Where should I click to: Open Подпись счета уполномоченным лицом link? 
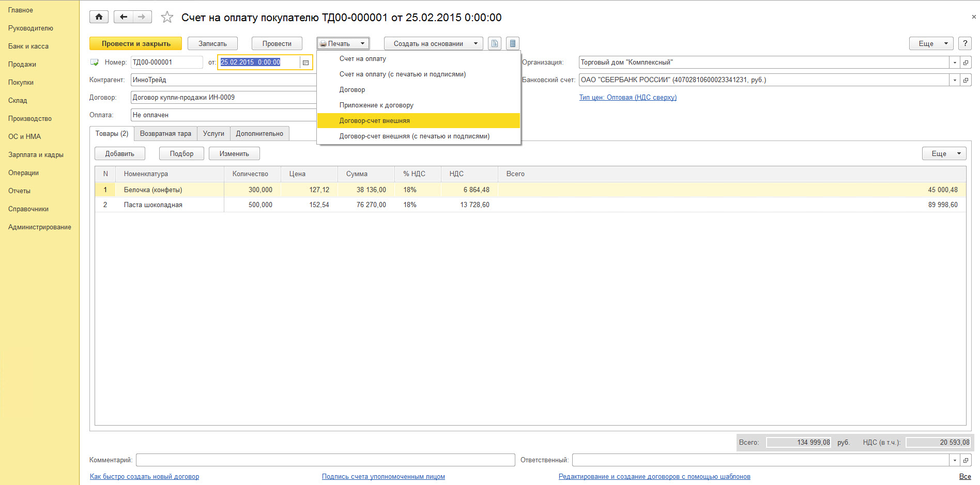(x=383, y=477)
